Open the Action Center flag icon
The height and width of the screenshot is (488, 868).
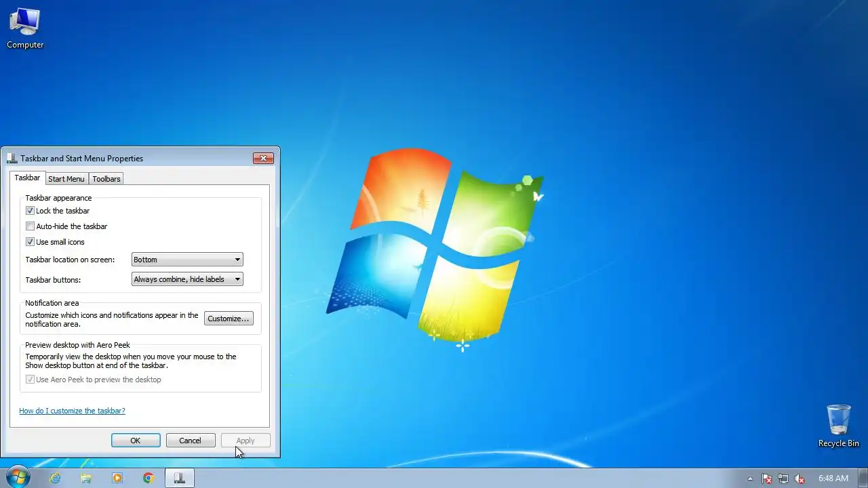(x=767, y=479)
